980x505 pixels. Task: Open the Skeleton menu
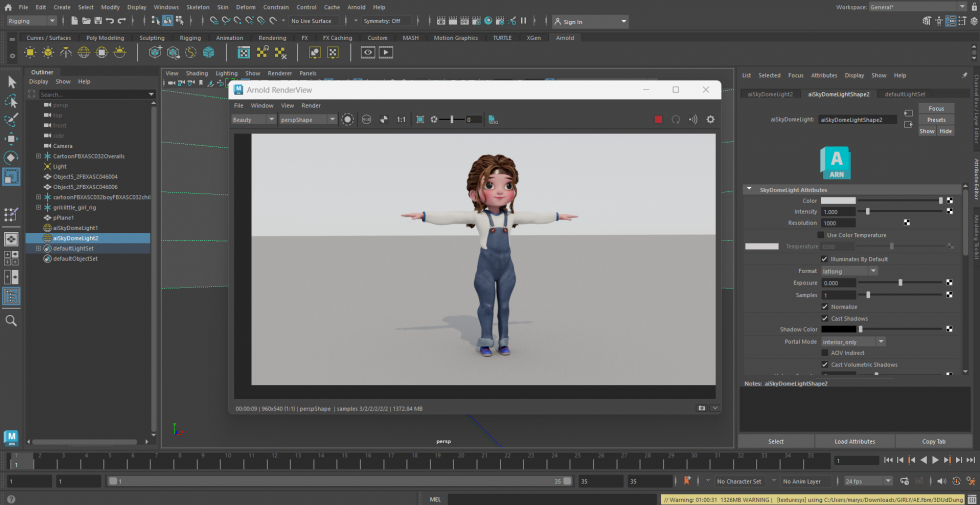(198, 7)
